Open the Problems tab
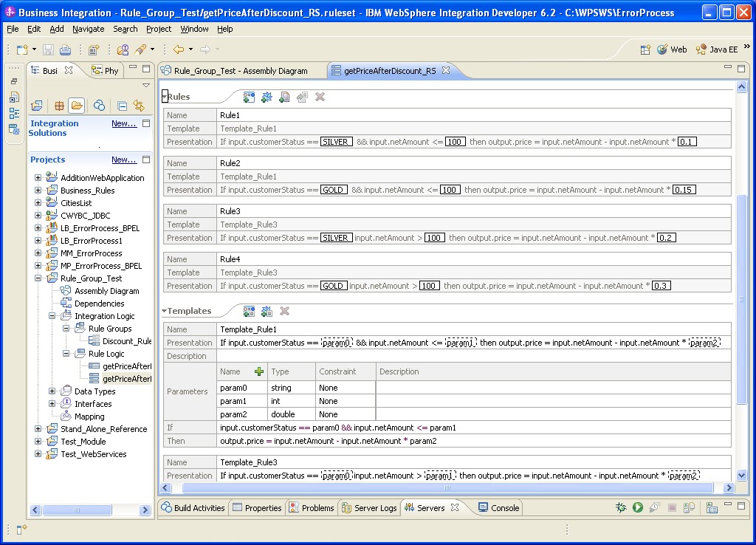This screenshot has height=545, width=756. (312, 507)
